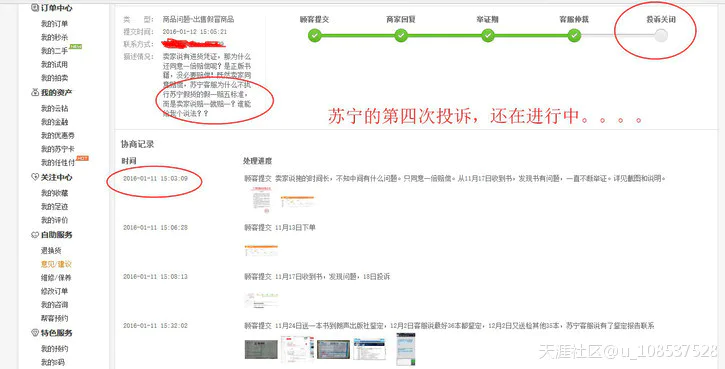Open 维修/保养 service page
Screen dimensions: 725x369
56,278
